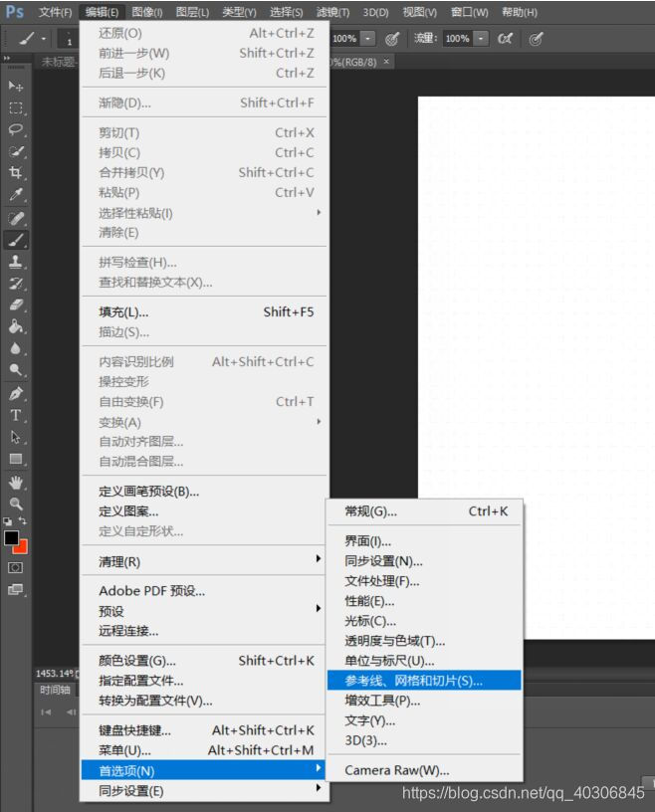The image size is (655, 812).
Task: Choose General (常规) preferences
Action: point(424,511)
